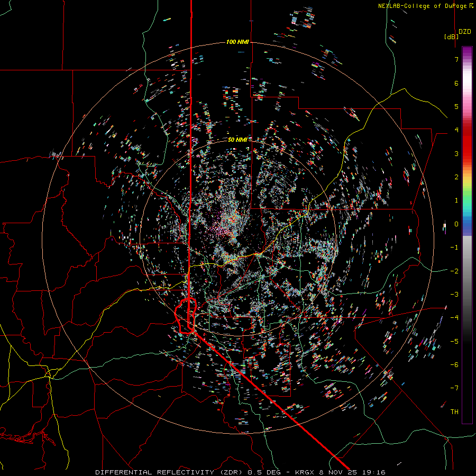Click the 7 dB scale value
476x476 pixels.
456,59
